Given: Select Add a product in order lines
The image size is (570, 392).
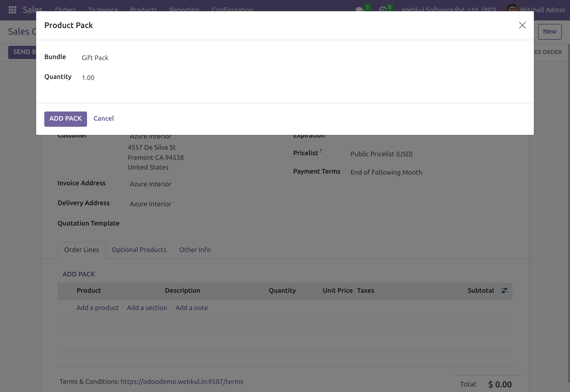Looking at the screenshot, I should tap(97, 307).
